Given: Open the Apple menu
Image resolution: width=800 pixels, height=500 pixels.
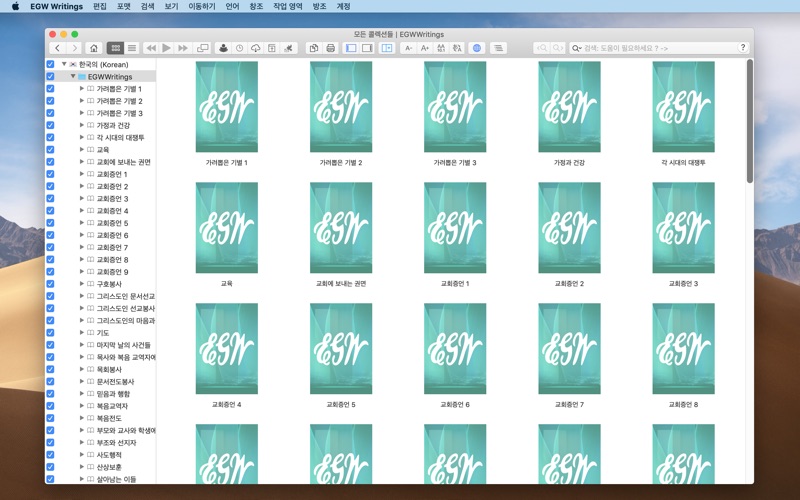Looking at the screenshot, I should pos(15,6).
